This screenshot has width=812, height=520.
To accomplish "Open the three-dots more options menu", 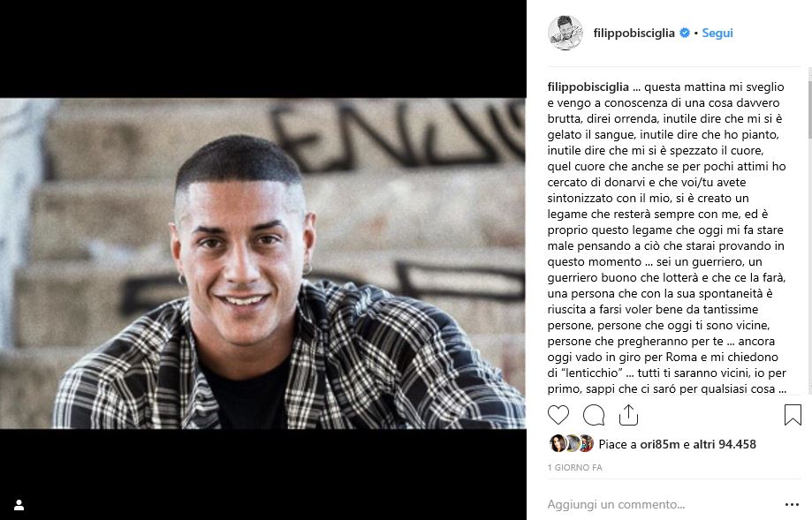I will [792, 504].
